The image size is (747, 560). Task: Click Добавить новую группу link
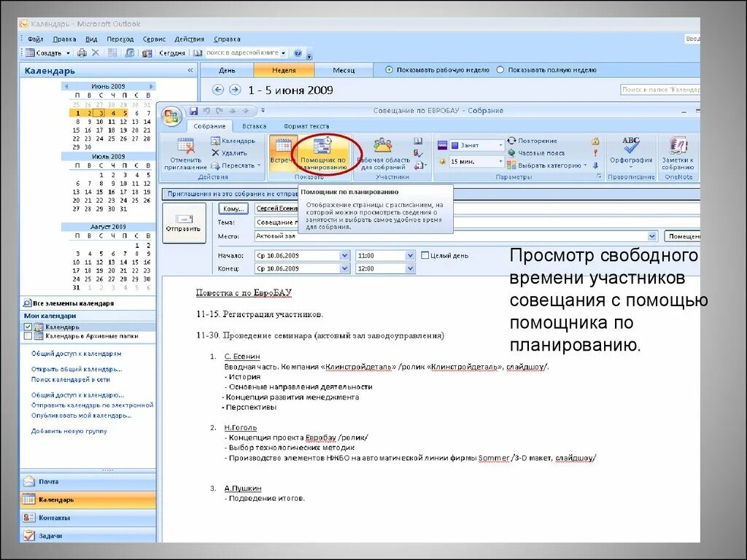pyautogui.click(x=69, y=431)
